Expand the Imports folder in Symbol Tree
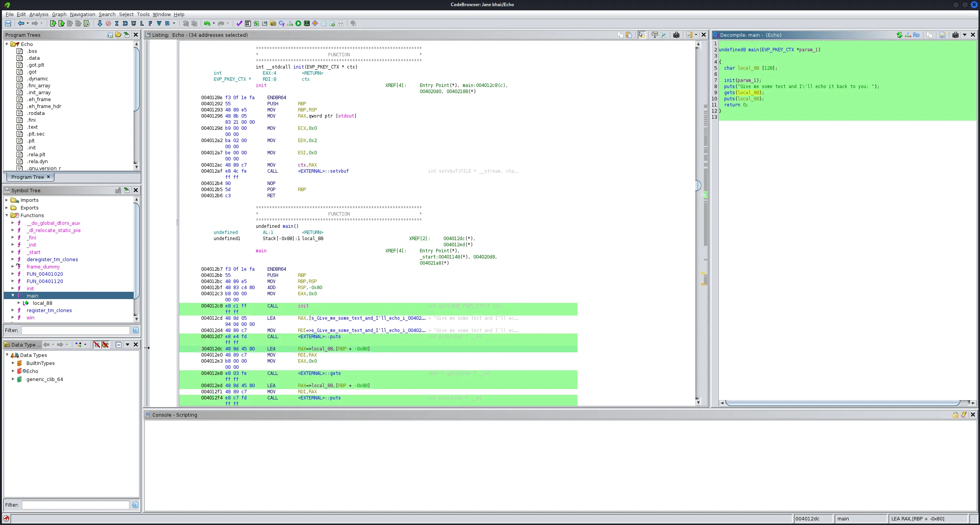The image size is (980, 525). click(x=7, y=200)
